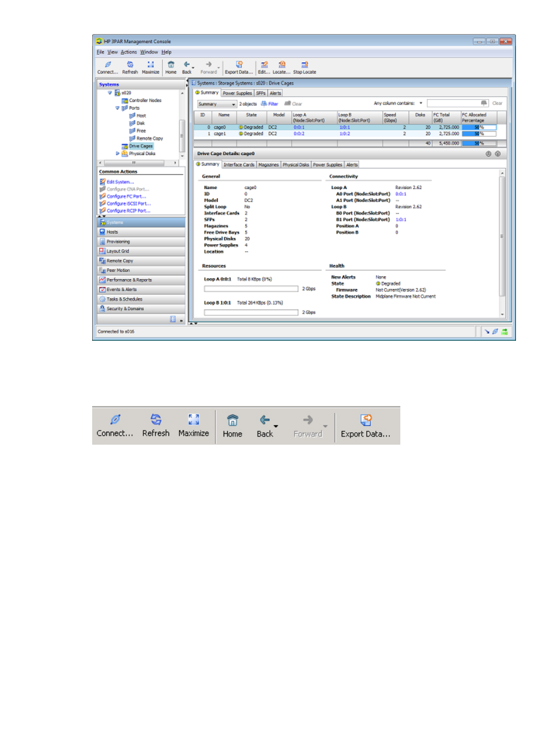
Task: Switch to the Magazines tab
Action: point(269,164)
